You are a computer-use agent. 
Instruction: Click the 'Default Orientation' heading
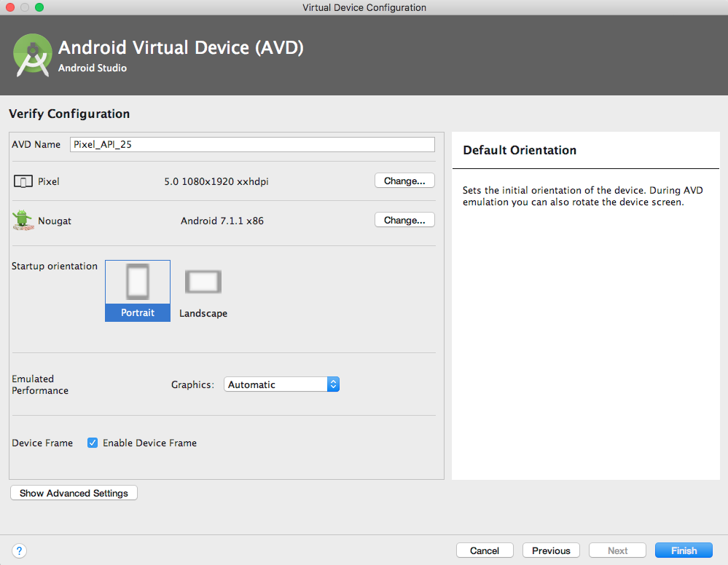pos(520,150)
